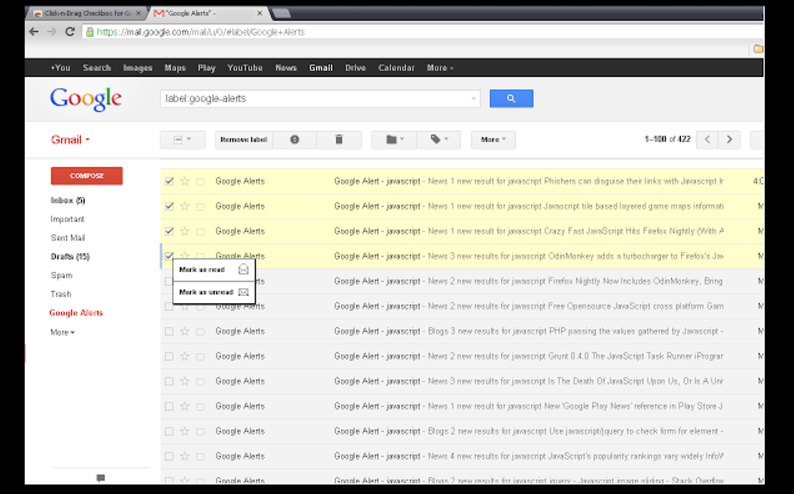
Task: Click importance marker on 'Javascript tile based' email
Action: pyautogui.click(x=201, y=206)
